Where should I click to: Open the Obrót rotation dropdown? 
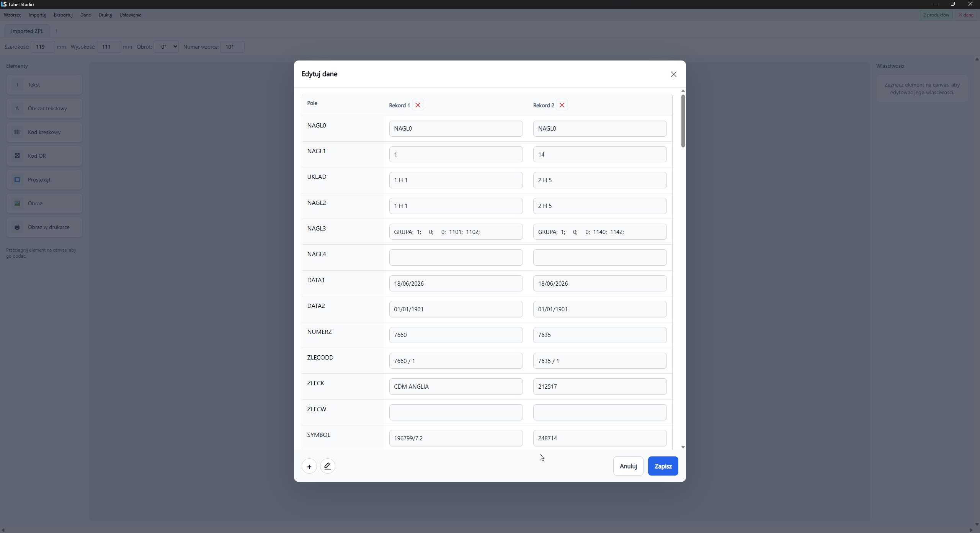click(x=166, y=47)
